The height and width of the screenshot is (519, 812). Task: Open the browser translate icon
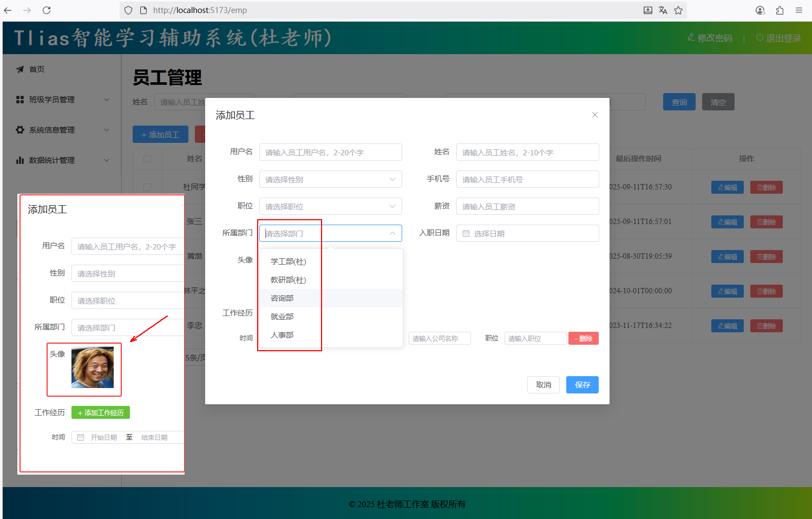pos(663,10)
